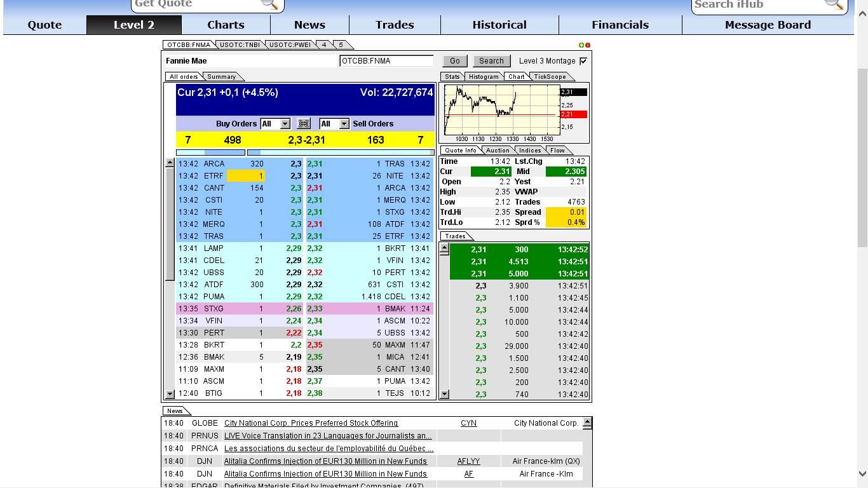868x488 pixels.
Task: Switch to the USOTC:PWEI symbol tab
Action: (290, 45)
